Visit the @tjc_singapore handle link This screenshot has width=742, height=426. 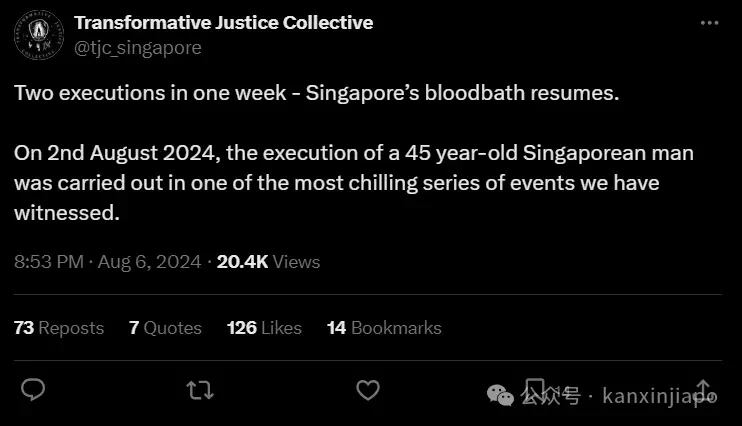pos(138,48)
